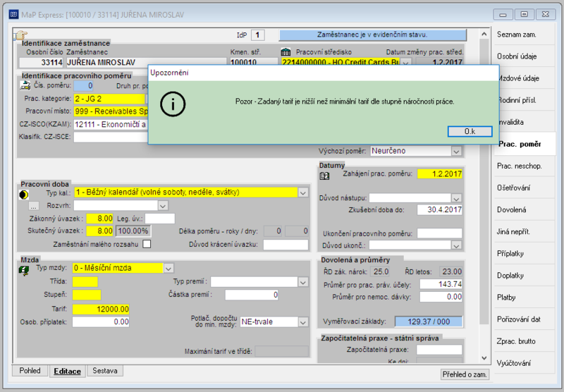Open the Pracovní středisko dropdown arrow
The image size is (564, 392).
click(x=406, y=63)
